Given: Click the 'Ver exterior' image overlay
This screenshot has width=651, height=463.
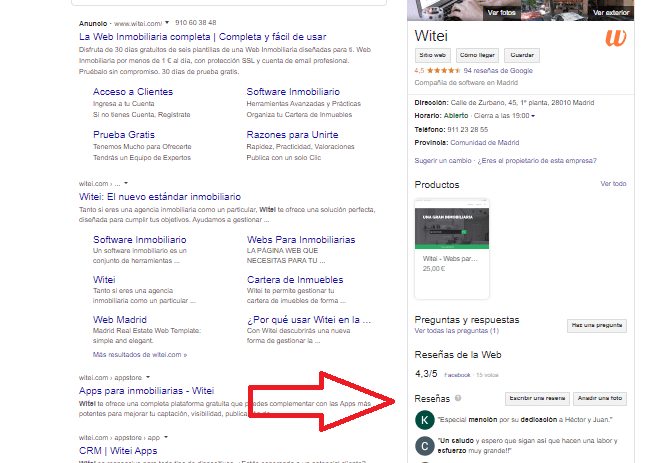Looking at the screenshot, I should point(611,12).
